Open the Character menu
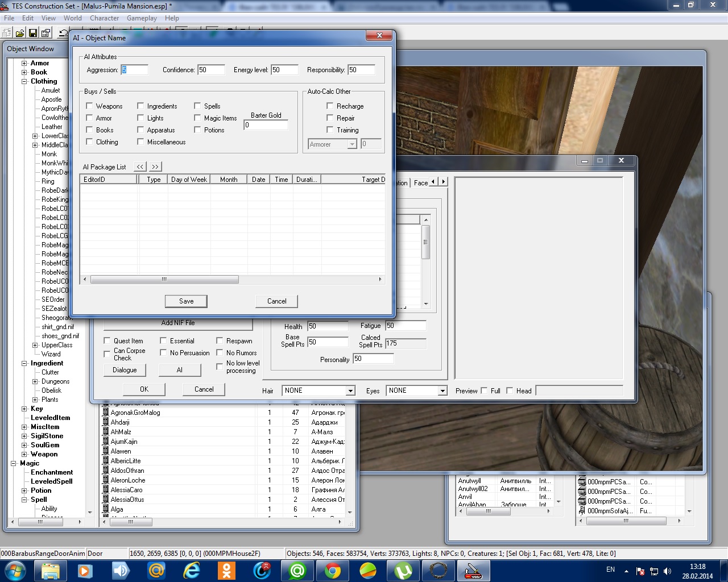The height and width of the screenshot is (582, 728). (x=105, y=18)
